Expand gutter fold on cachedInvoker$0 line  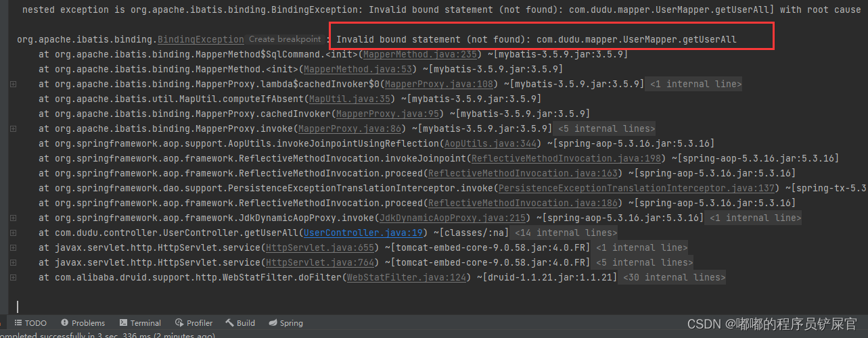(x=14, y=84)
